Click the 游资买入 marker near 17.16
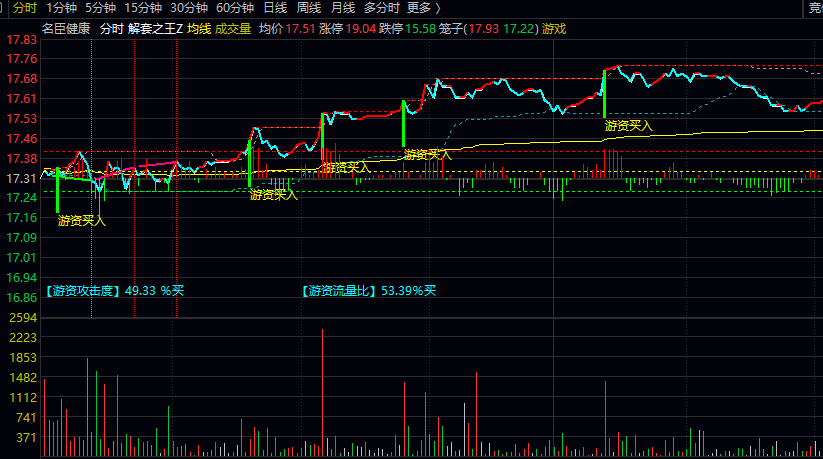 tap(82, 221)
